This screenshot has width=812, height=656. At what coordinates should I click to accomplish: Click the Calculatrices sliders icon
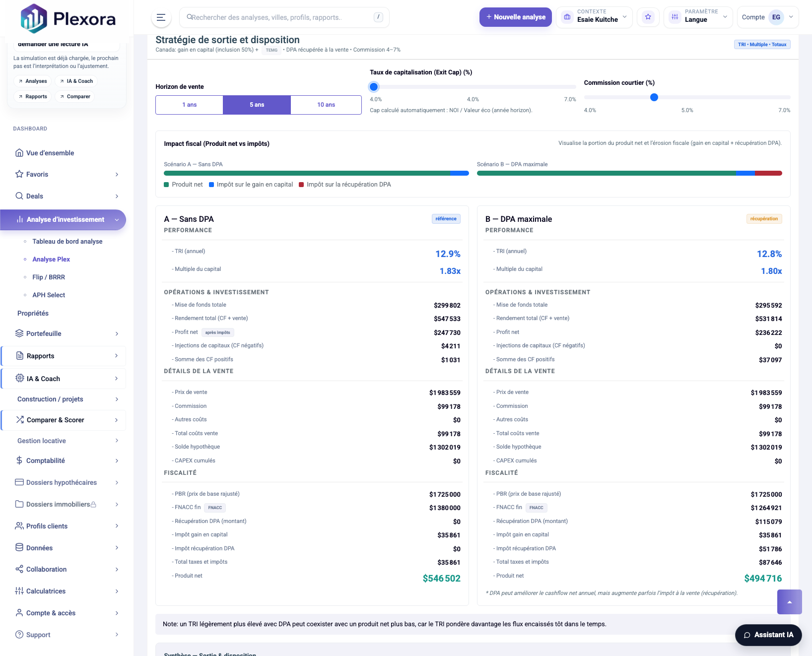click(19, 591)
